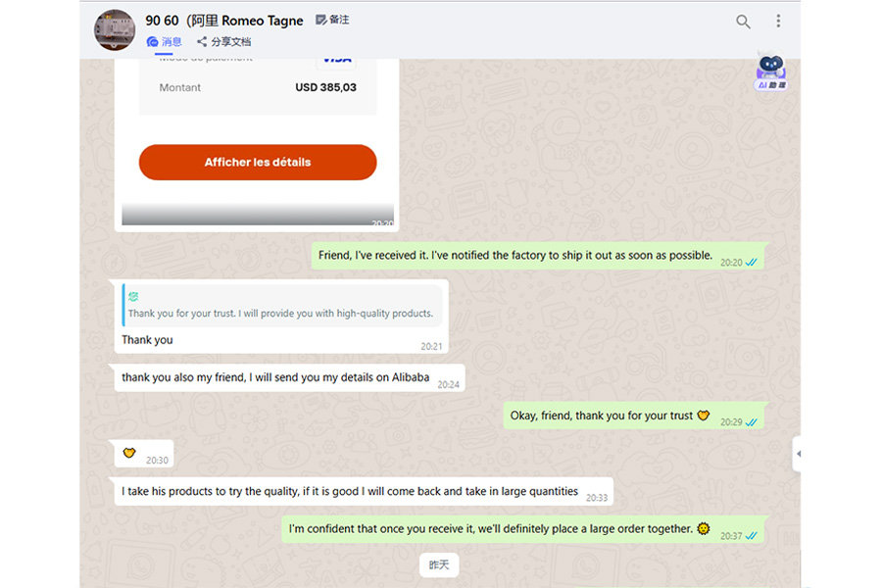
Task: Click the 🤗 emoji in the 20:37 message
Action: [x=703, y=528]
